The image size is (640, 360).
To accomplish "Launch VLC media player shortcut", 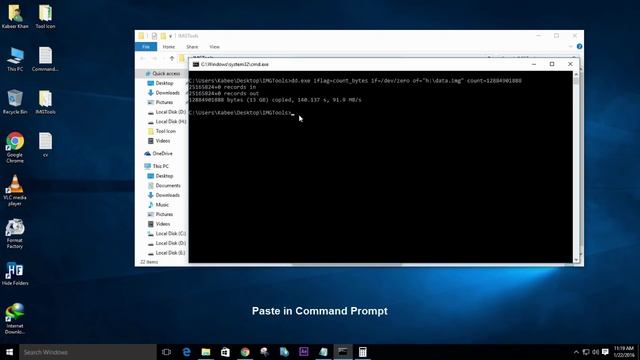I will (x=15, y=190).
